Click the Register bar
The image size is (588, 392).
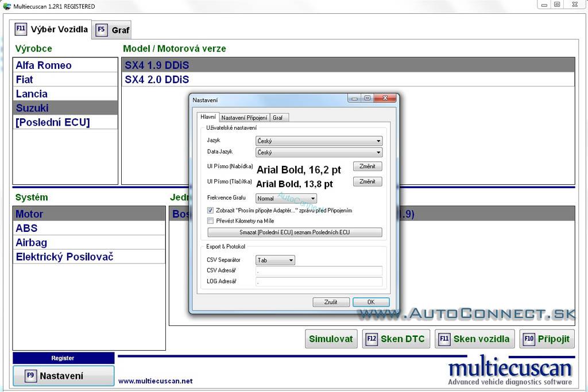click(63, 358)
